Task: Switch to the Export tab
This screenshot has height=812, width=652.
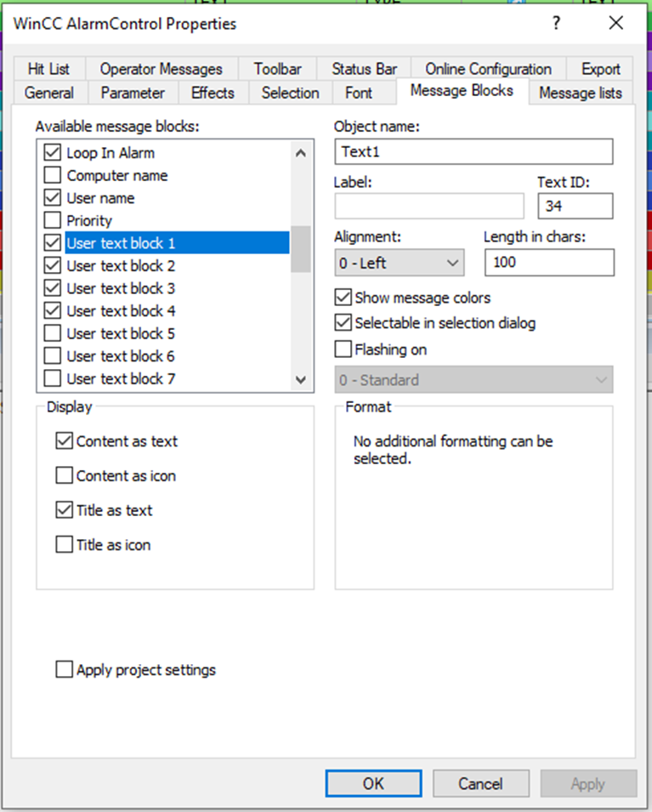Action: coord(600,69)
